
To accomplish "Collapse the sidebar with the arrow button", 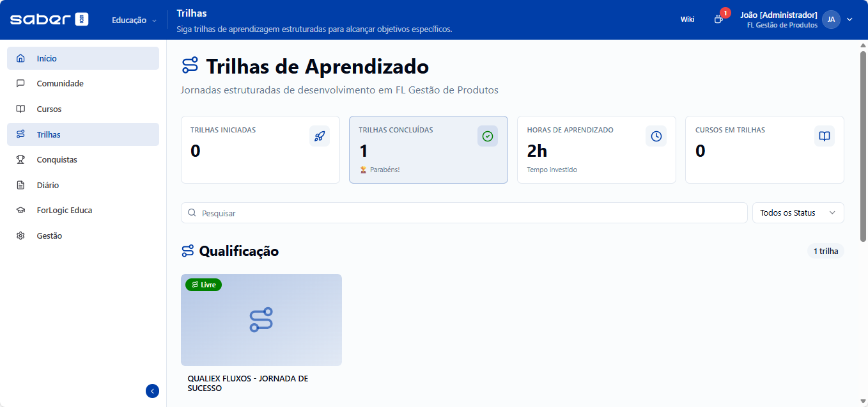I will pyautogui.click(x=152, y=391).
